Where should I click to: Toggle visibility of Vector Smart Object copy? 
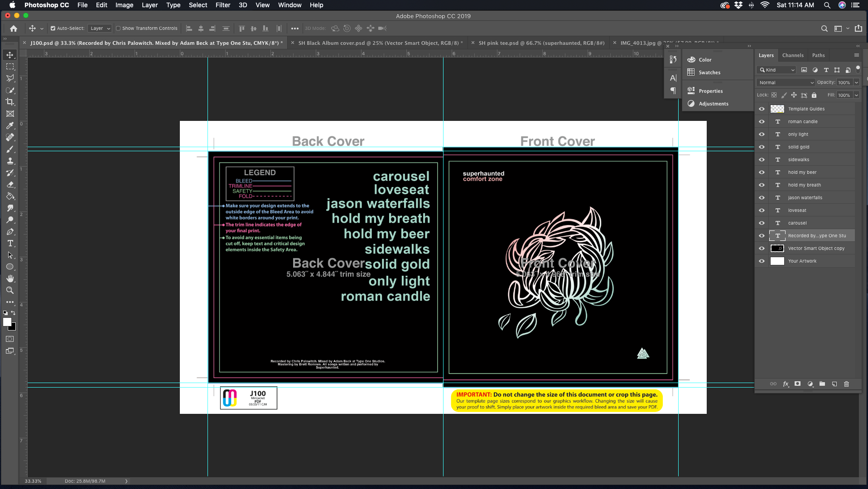coord(762,249)
